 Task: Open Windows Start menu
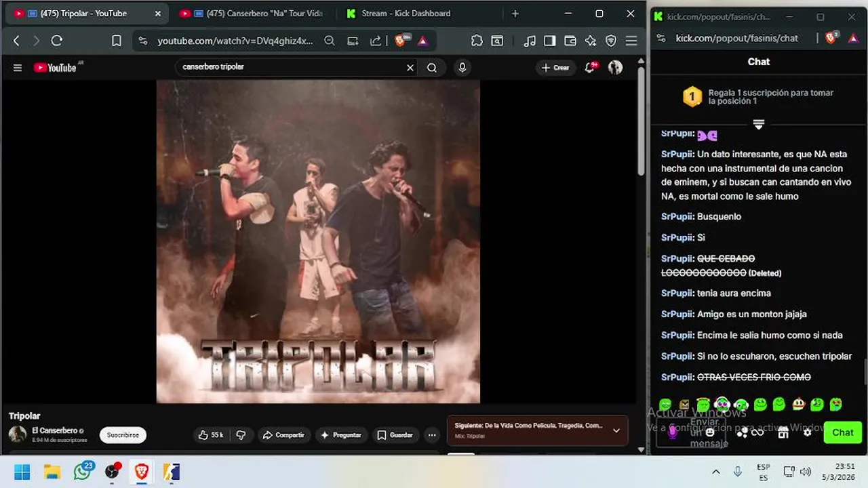coord(22,472)
